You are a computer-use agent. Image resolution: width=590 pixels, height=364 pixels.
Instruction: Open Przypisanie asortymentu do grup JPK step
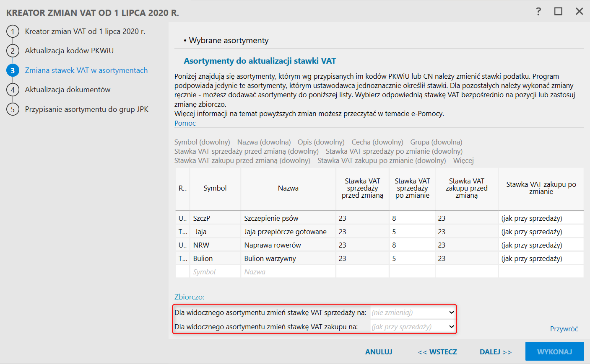coord(86,109)
